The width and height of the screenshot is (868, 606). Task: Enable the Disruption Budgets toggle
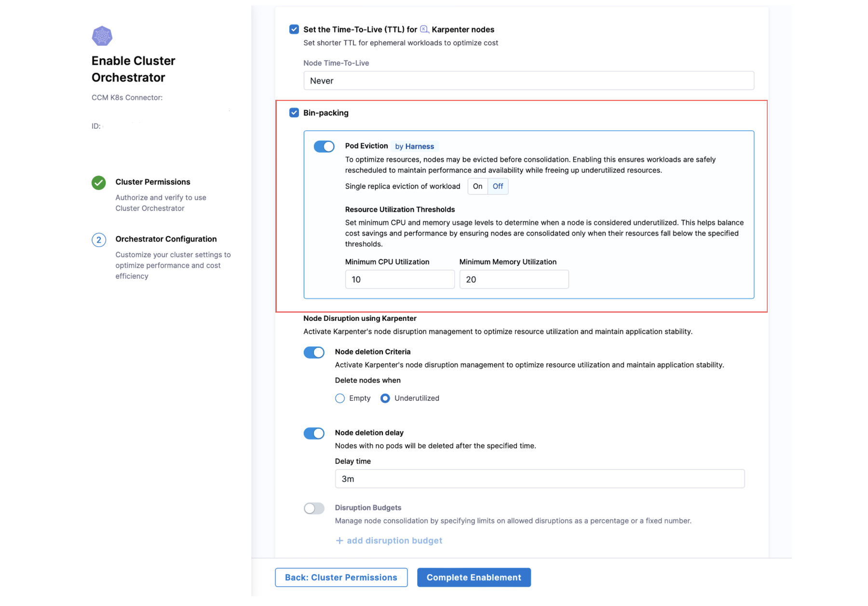314,509
